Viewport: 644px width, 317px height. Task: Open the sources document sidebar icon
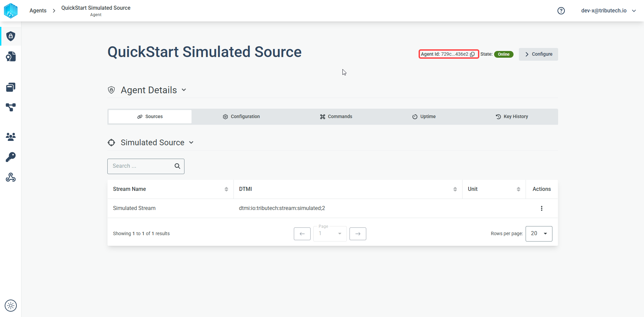pos(11,56)
